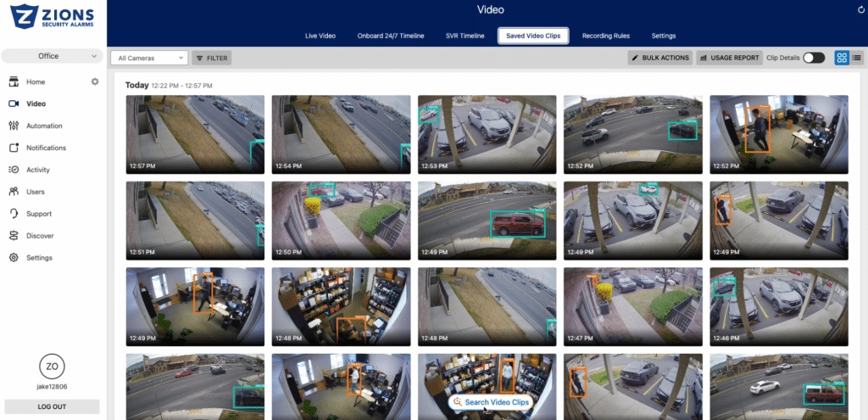Switch to grid view icon
This screenshot has width=868, height=420.
coord(842,58)
